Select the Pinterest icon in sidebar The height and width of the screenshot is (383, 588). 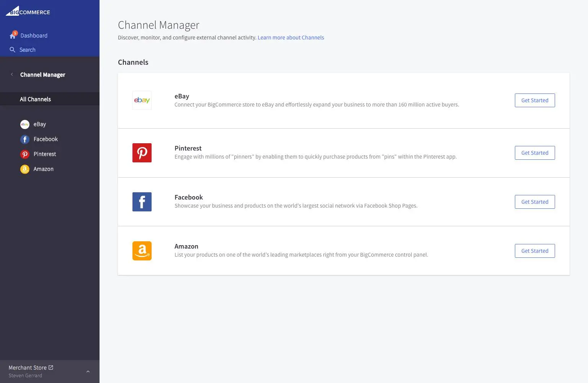(25, 154)
